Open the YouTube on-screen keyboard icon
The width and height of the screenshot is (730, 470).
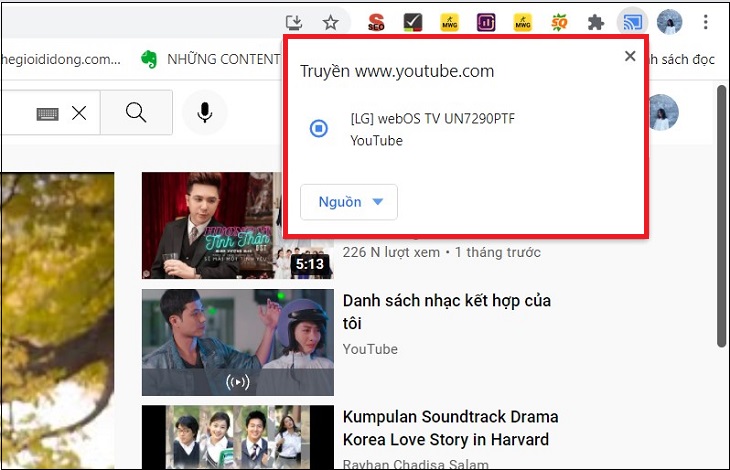click(x=47, y=113)
